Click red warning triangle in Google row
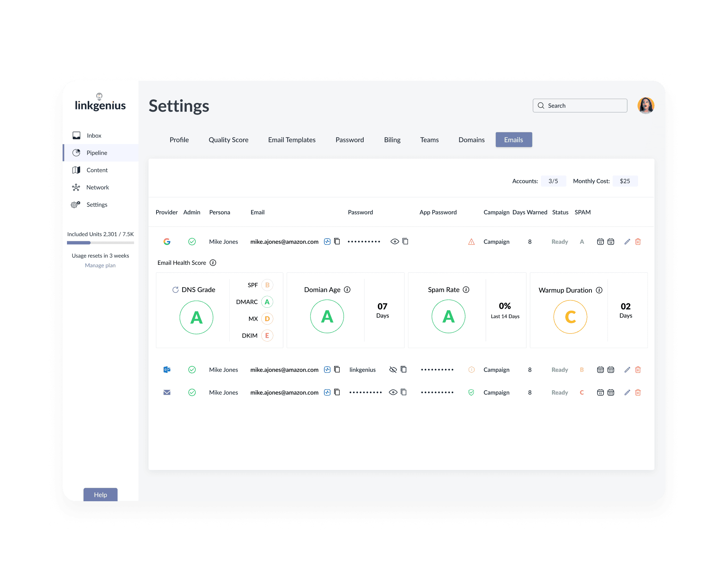728x582 pixels. pyautogui.click(x=471, y=242)
